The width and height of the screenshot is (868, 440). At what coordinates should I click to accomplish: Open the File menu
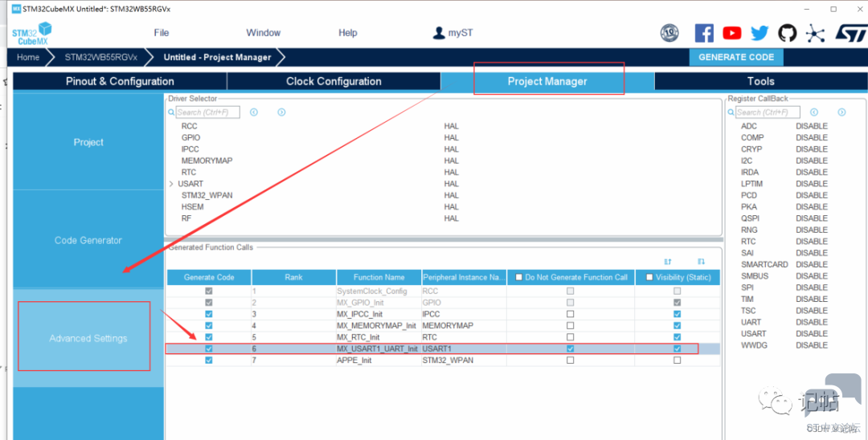click(161, 33)
